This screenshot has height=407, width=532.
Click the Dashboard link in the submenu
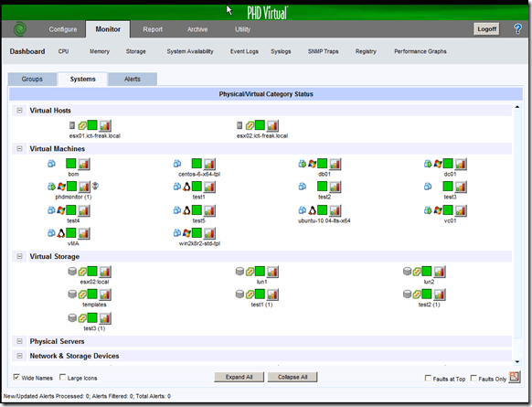(27, 51)
